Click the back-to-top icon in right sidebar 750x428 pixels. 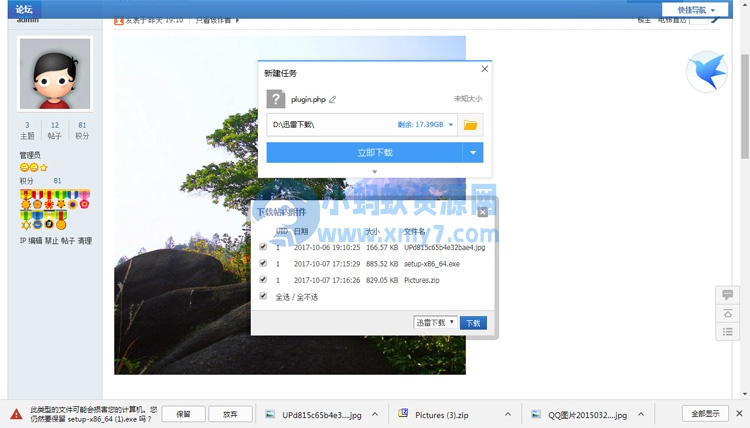(x=728, y=314)
